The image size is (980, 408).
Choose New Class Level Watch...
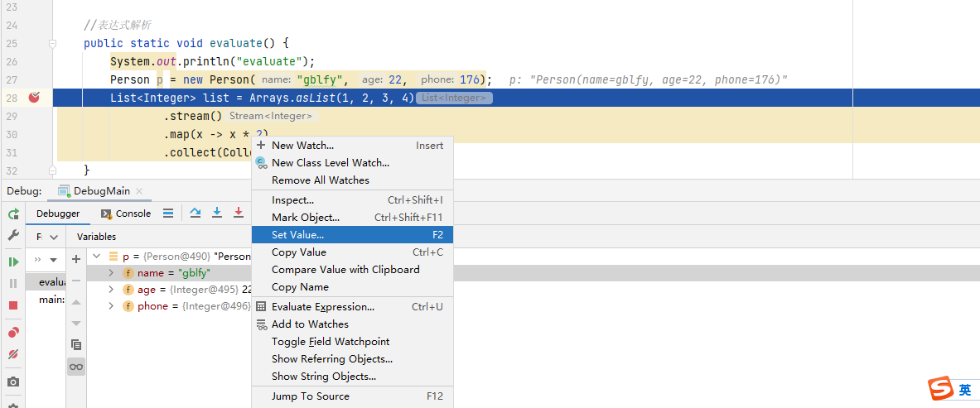pos(352,163)
